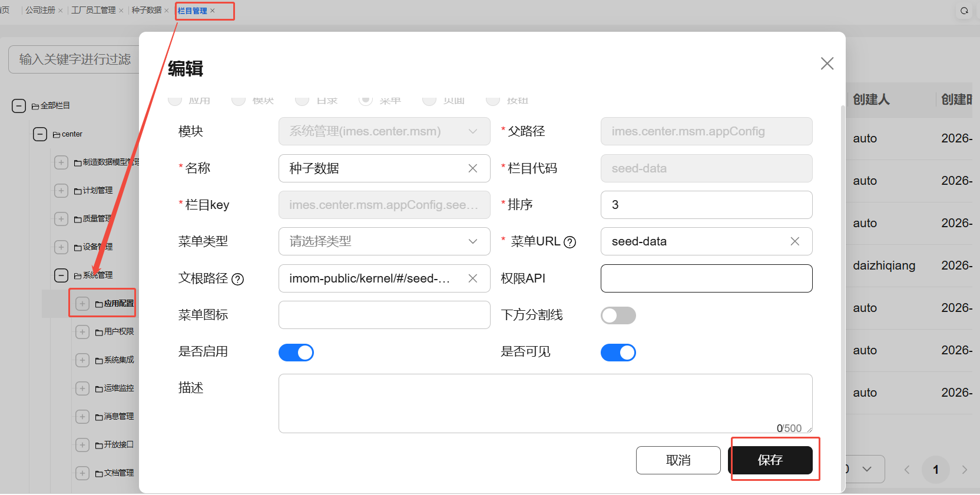Switch to the 栏目管理 tab
The width and height of the screenshot is (980, 495).
click(192, 11)
